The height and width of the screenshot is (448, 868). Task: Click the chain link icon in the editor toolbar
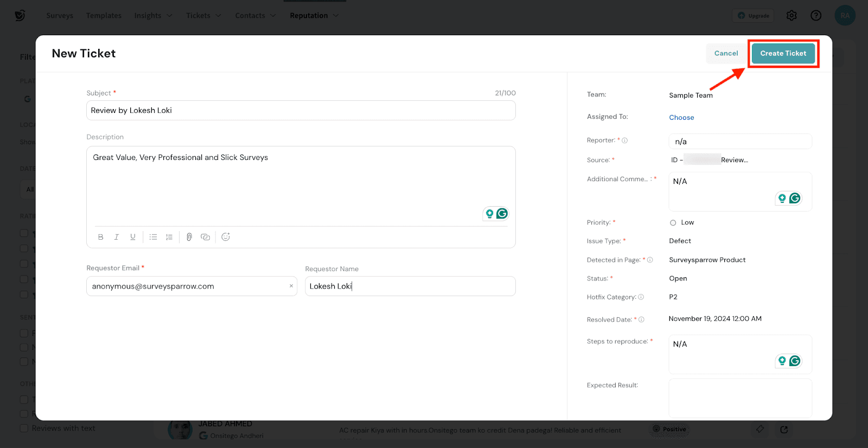(x=205, y=237)
